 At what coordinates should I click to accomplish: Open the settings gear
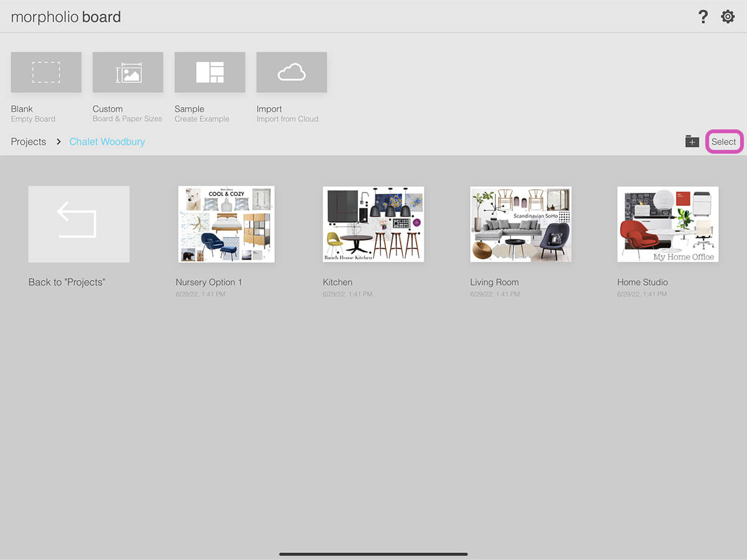tap(728, 17)
